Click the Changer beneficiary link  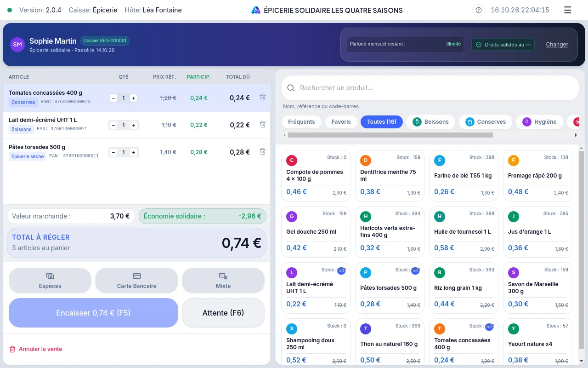[x=557, y=45]
